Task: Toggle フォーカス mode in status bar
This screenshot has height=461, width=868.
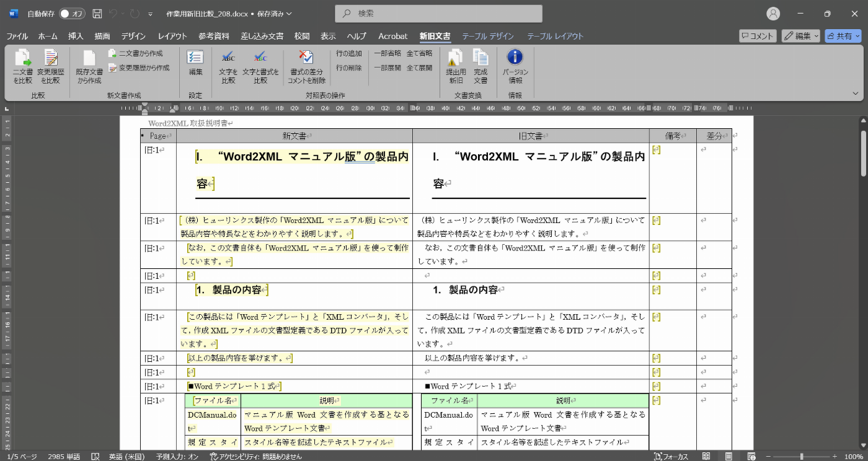Action: [x=671, y=456]
